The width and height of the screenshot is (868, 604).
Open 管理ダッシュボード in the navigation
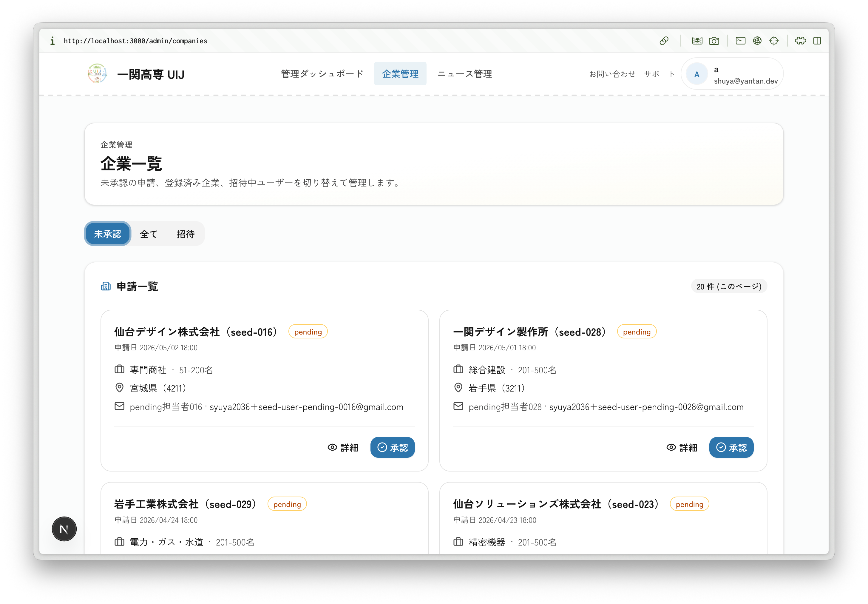(322, 74)
